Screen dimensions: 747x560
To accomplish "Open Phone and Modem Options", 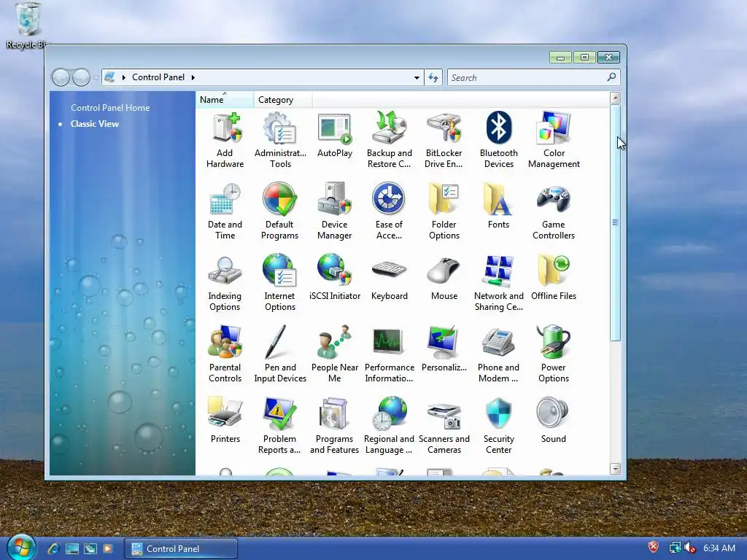I will point(498,354).
